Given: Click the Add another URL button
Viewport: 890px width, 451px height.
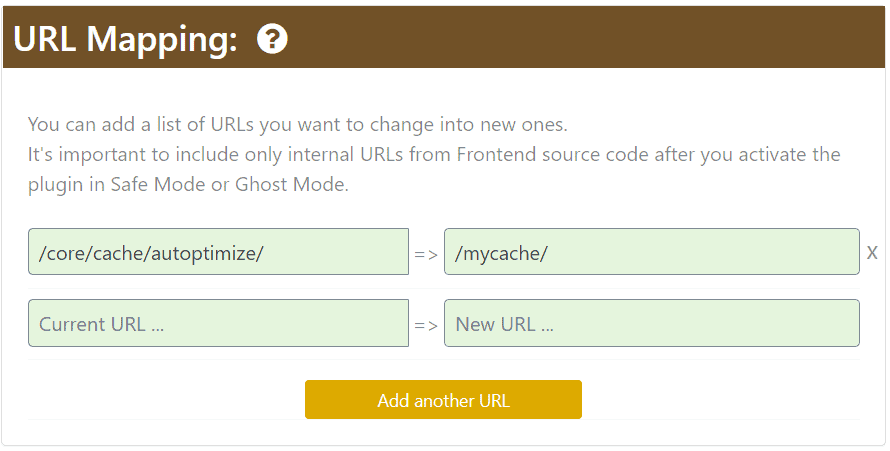Looking at the screenshot, I should (443, 400).
